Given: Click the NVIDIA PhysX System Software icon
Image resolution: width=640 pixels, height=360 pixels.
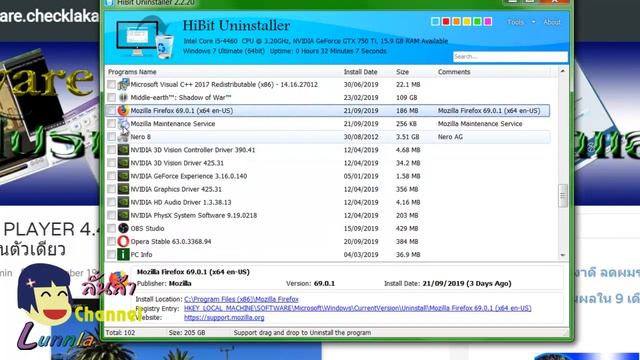Looking at the screenshot, I should 123,215.
